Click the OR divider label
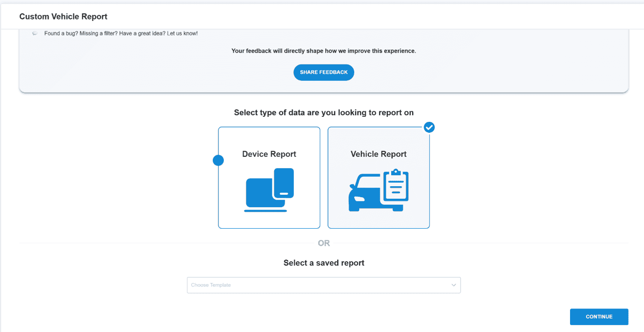Image resolution: width=644 pixels, height=332 pixels. (x=324, y=243)
